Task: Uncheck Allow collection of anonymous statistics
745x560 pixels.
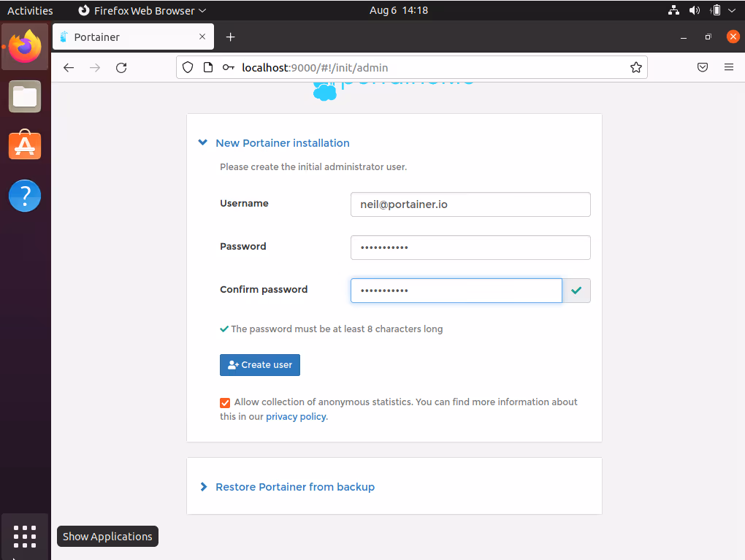Action: pos(225,403)
